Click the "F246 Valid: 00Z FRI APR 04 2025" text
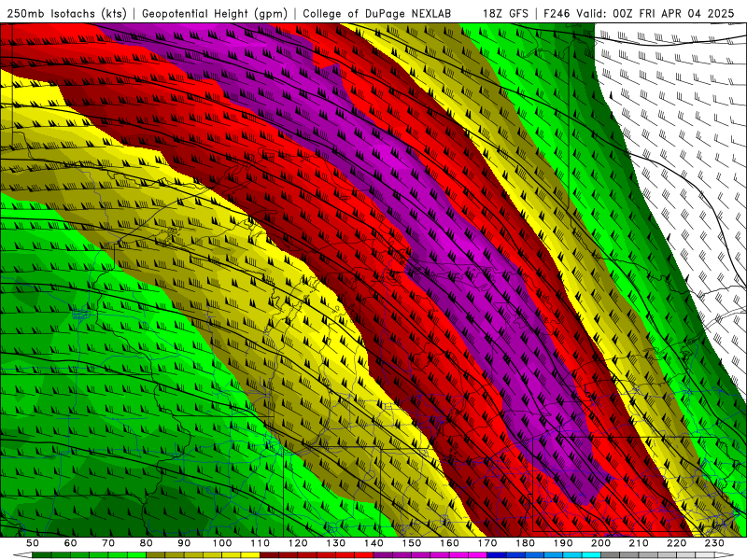Viewport: 747px width, 560px height. pos(639,14)
